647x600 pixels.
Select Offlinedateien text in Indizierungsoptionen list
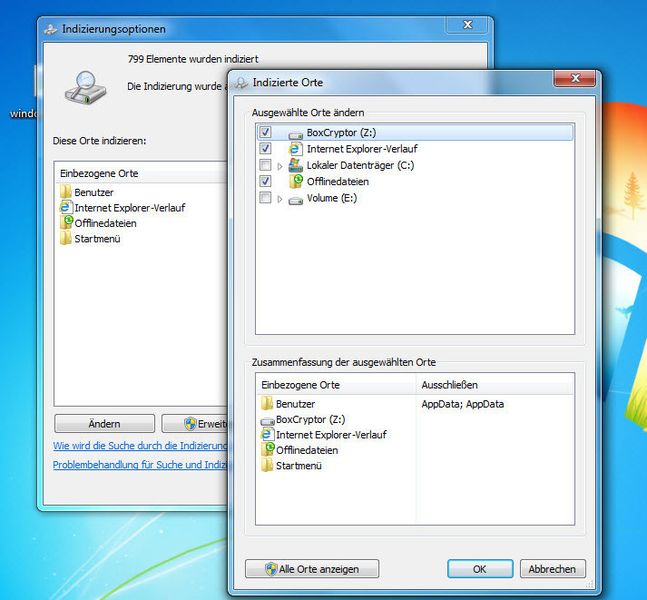105,223
